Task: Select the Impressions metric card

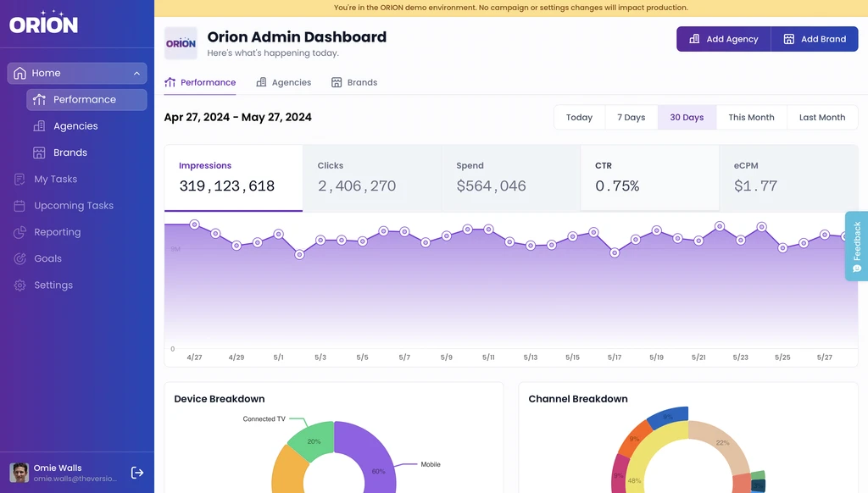Action: pos(234,178)
